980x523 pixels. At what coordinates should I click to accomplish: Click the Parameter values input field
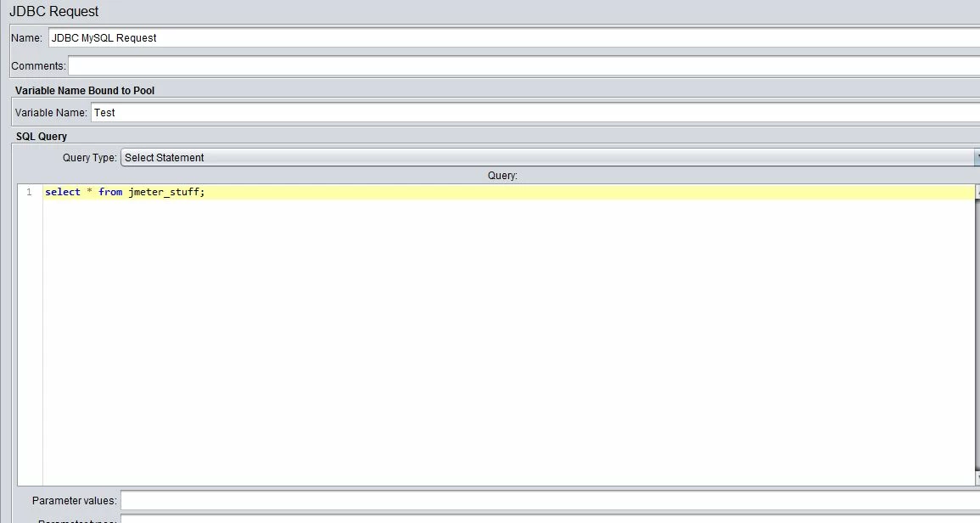click(550, 500)
